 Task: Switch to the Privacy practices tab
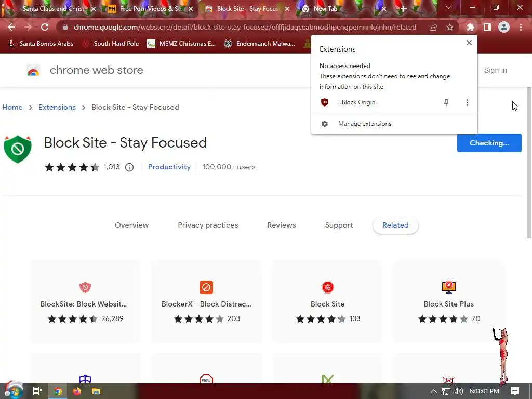(208, 225)
